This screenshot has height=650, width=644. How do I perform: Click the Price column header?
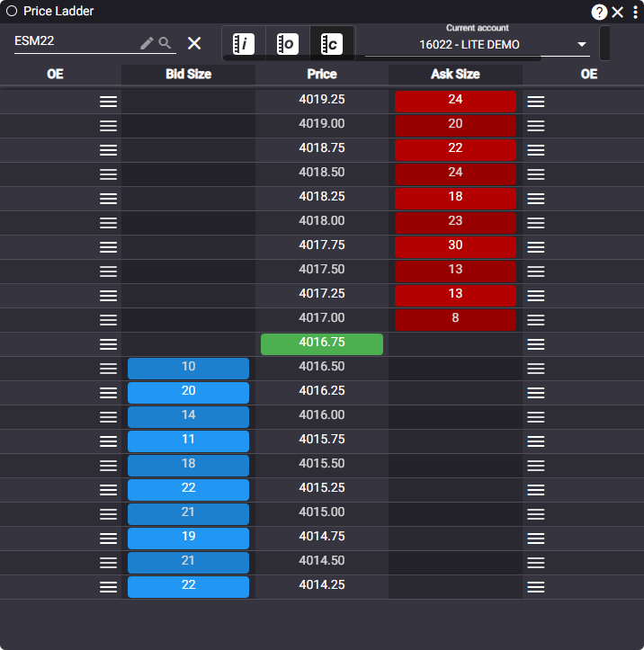[x=322, y=75]
